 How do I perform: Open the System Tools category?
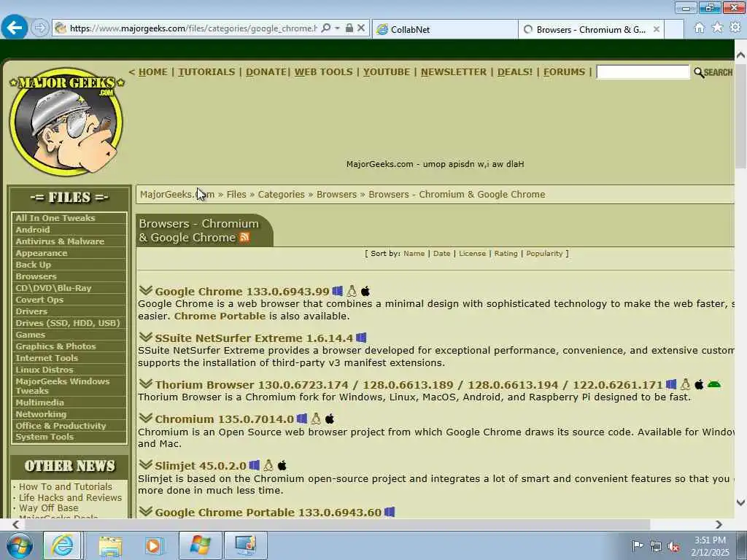44,437
